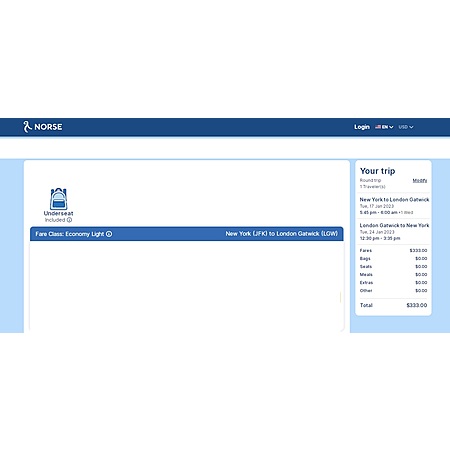The width and height of the screenshot is (450, 450).
Task: Click the Seats price row
Action: tap(393, 266)
